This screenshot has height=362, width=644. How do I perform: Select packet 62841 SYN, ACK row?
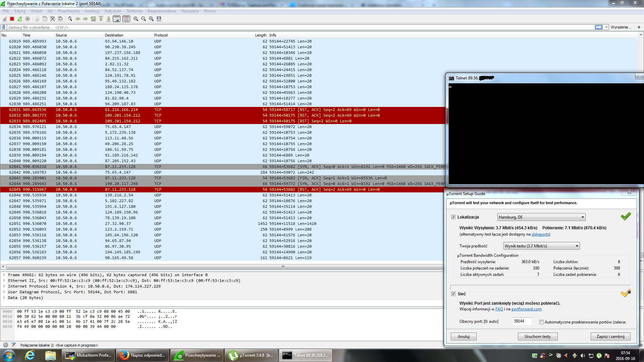coord(223,167)
